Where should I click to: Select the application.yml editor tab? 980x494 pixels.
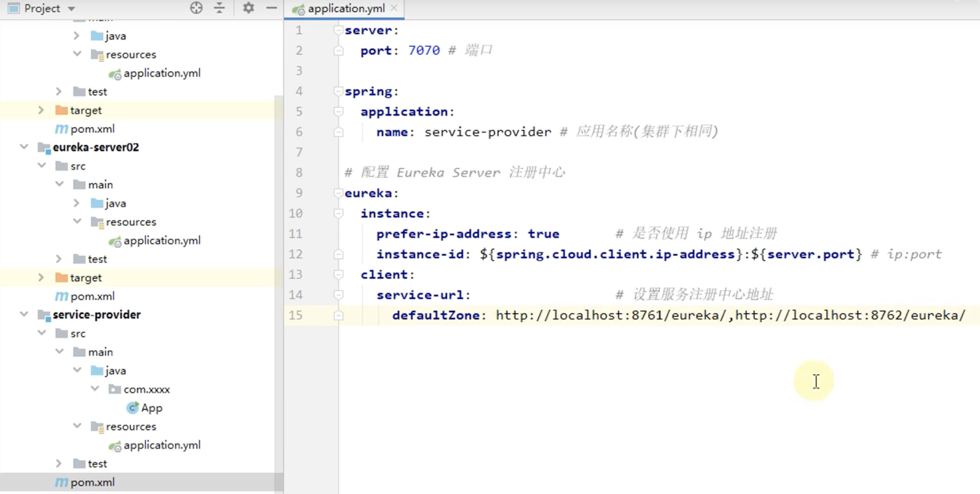(346, 9)
